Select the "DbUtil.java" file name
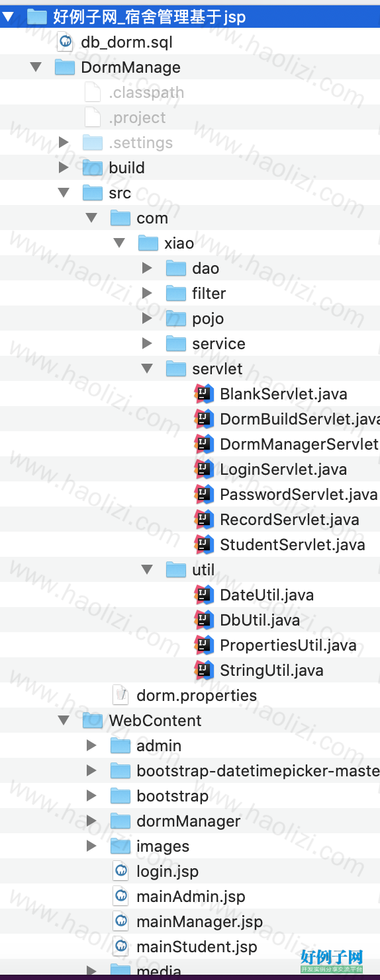This screenshot has height=980, width=380. coord(260,620)
